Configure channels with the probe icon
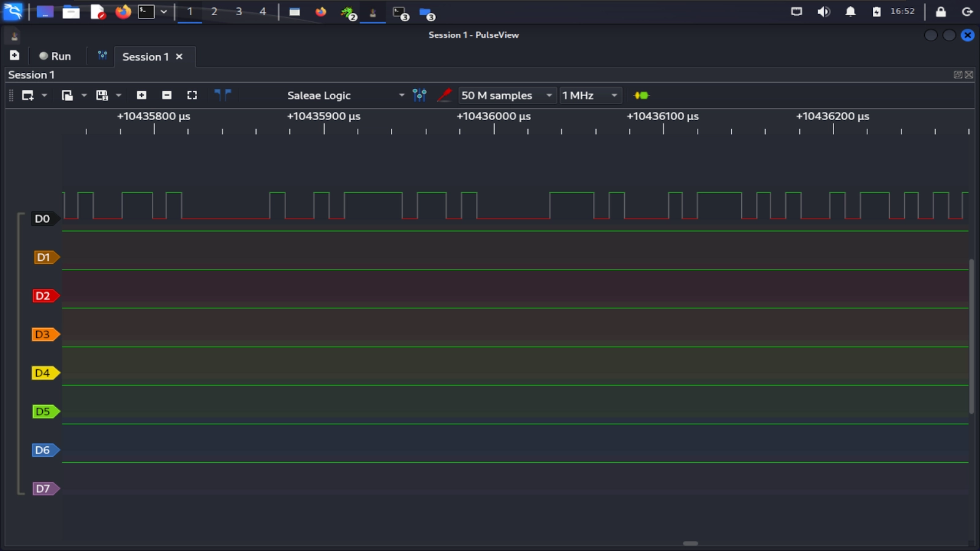The image size is (980, 551). pos(445,95)
